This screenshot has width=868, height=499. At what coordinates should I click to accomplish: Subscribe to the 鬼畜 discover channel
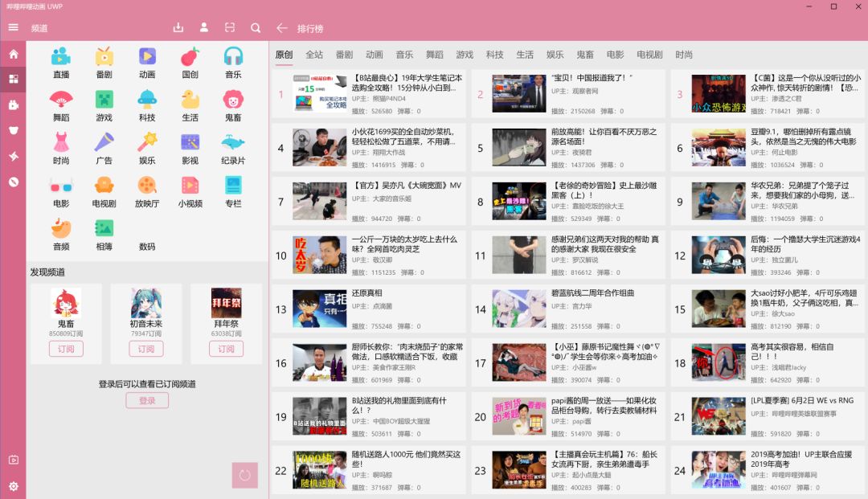pyautogui.click(x=66, y=349)
